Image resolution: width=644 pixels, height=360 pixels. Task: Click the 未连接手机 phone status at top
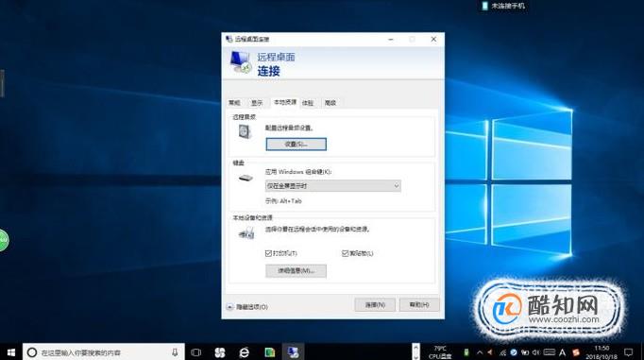click(x=503, y=6)
